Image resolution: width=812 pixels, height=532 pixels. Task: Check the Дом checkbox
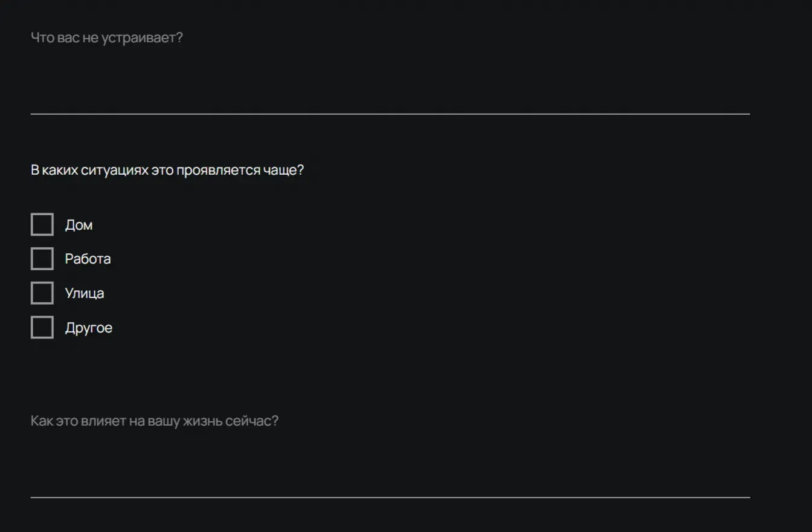pos(42,224)
